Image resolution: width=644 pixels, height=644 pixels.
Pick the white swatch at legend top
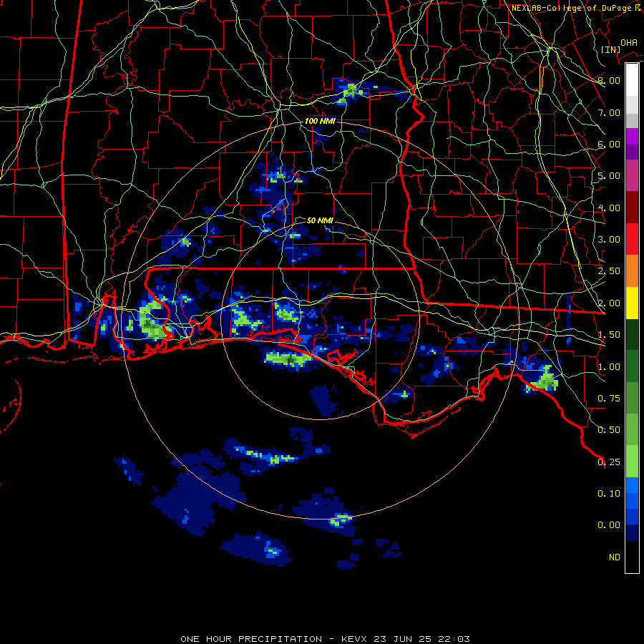[632, 79]
